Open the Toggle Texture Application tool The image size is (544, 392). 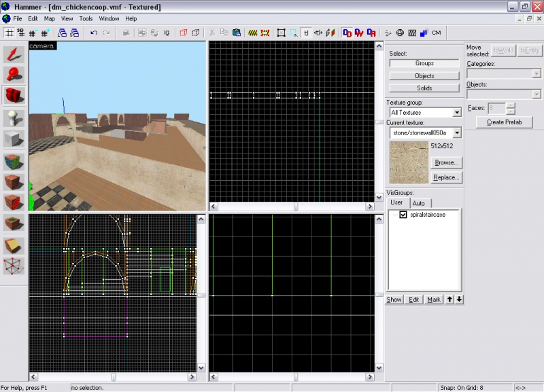pyautogui.click(x=14, y=162)
